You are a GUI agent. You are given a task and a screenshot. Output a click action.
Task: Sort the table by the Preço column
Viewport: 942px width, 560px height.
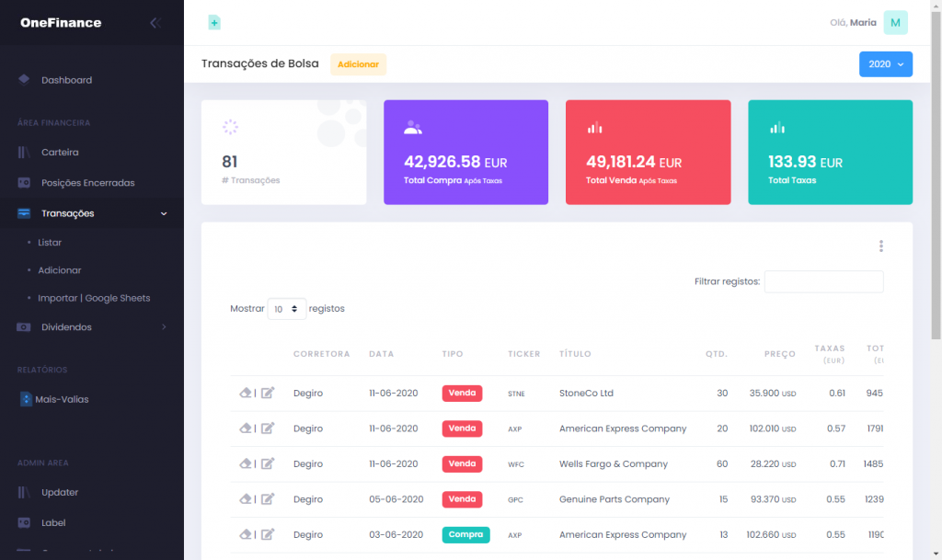[780, 354]
